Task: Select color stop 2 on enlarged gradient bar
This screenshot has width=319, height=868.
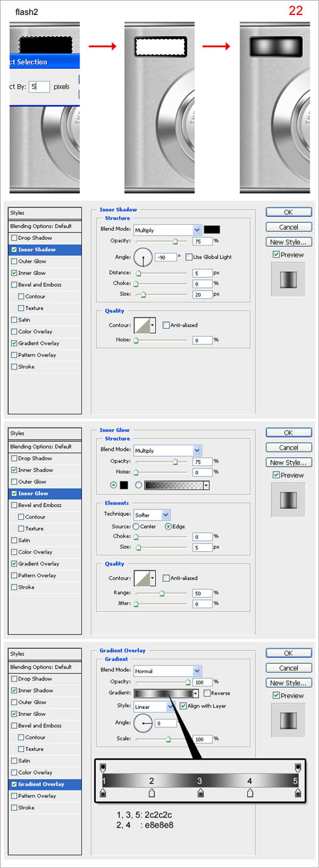Action: [151, 793]
